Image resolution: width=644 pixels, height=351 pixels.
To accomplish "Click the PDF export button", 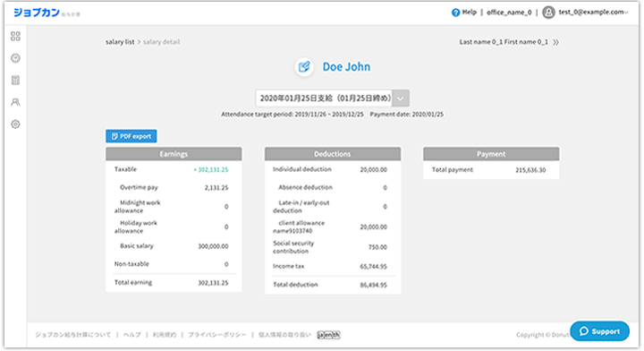I will coord(131,136).
